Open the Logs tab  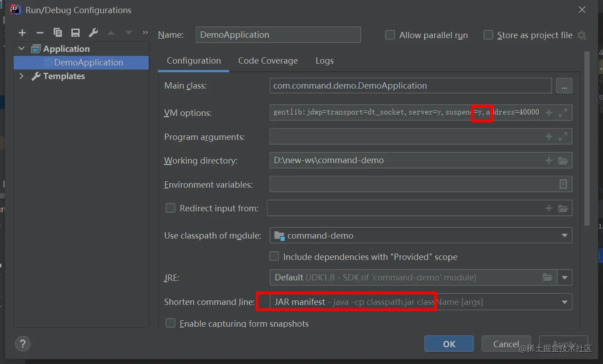point(325,61)
